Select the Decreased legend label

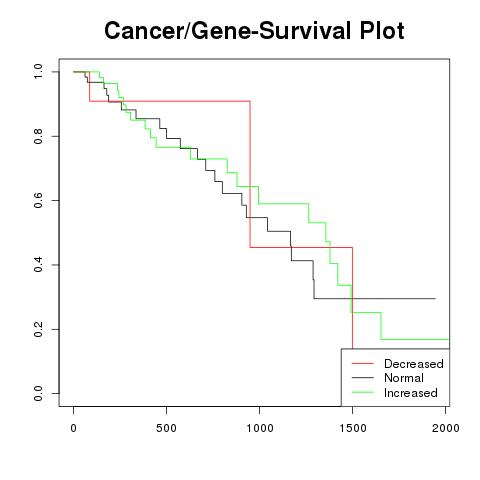point(414,364)
